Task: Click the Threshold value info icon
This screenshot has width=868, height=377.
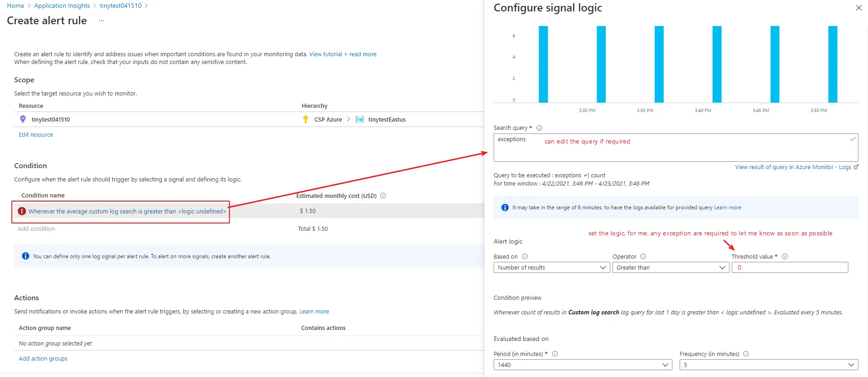Action: 785,256
